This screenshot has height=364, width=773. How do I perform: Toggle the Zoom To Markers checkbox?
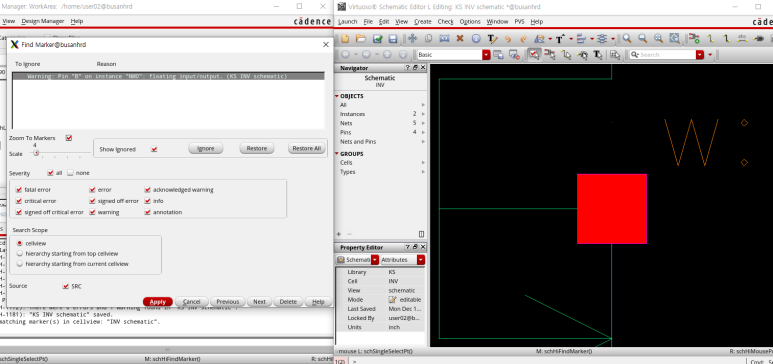[x=69, y=138]
